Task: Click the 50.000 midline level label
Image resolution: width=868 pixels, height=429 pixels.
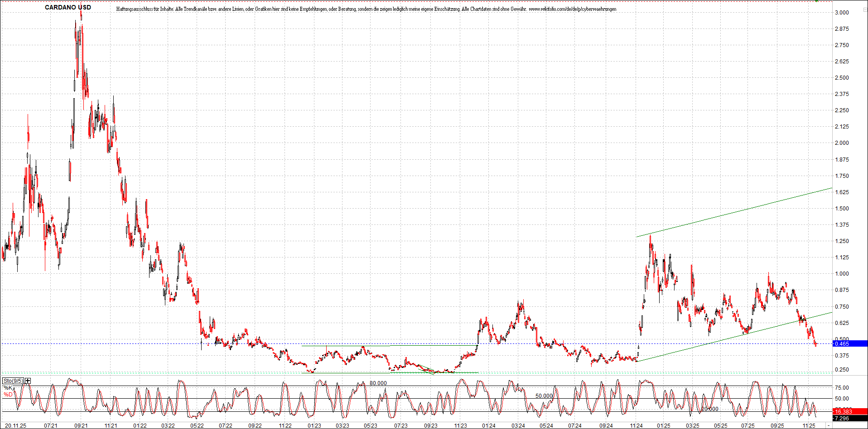Action: click(x=544, y=396)
